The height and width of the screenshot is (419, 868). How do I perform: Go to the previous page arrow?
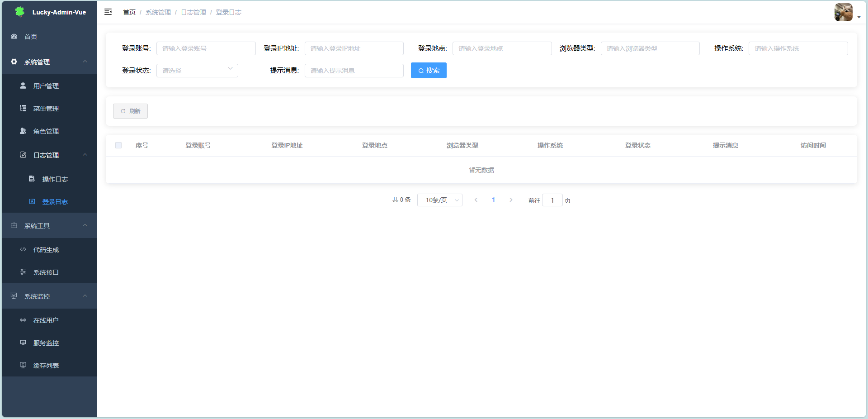point(476,200)
